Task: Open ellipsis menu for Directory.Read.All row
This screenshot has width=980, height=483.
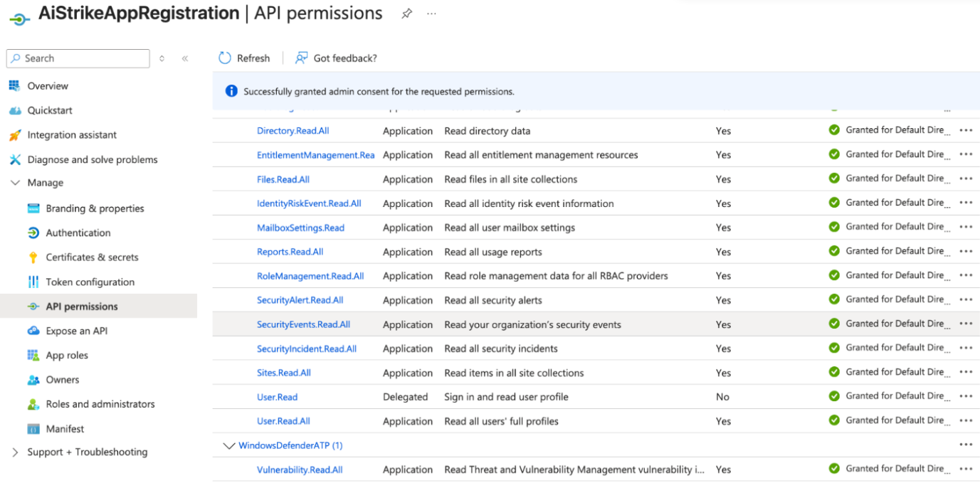Action: [966, 131]
